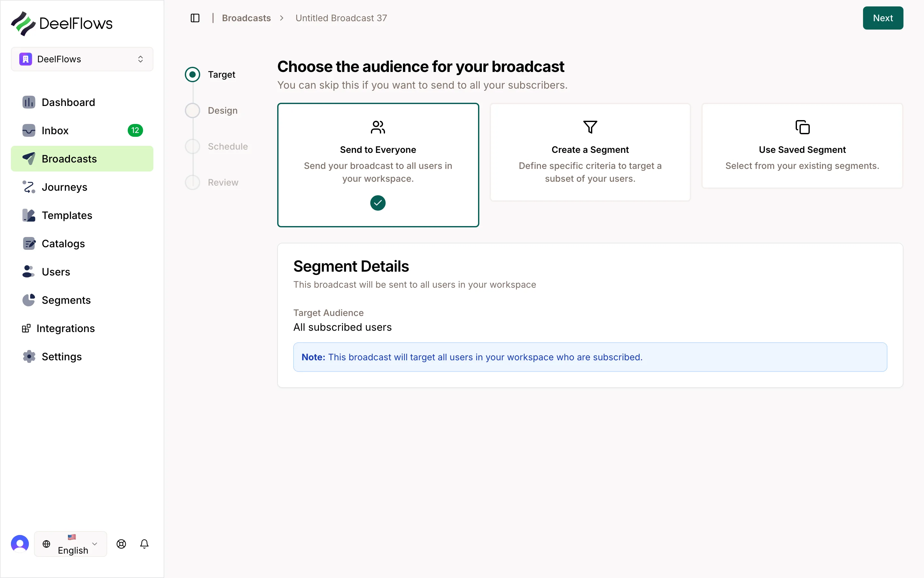
Task: Navigate to Catalogs
Action: pyautogui.click(x=82, y=243)
